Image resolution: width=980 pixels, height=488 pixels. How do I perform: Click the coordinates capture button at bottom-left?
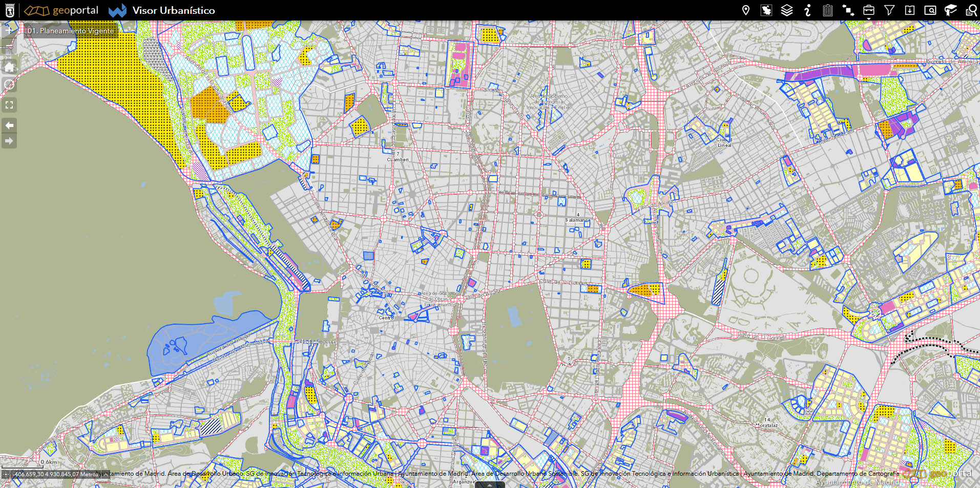tap(7, 474)
